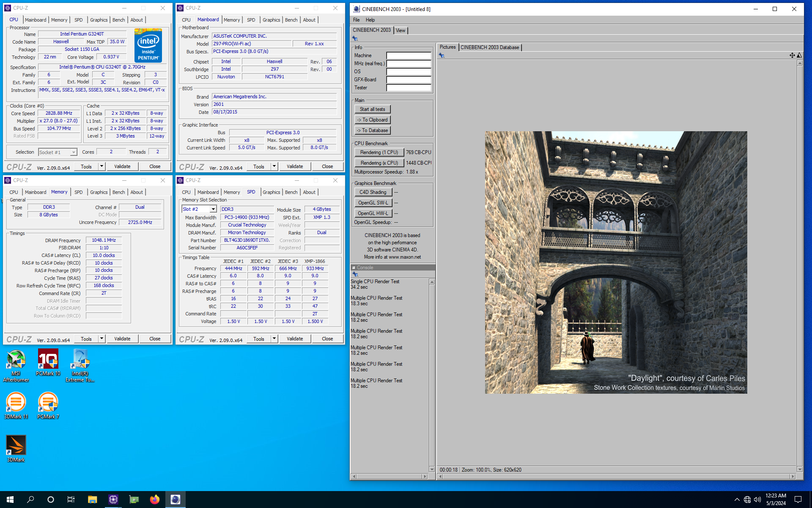812x508 pixels.
Task: Click the taskbar clock
Action: 776,500
